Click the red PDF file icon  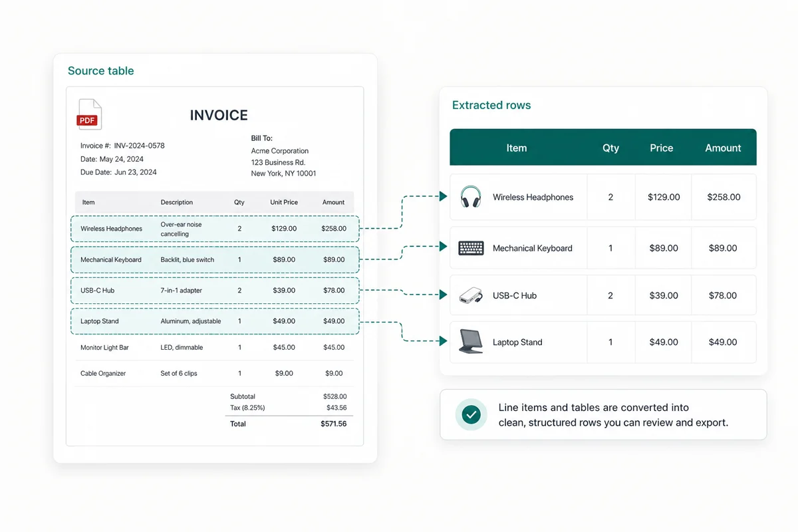click(90, 114)
